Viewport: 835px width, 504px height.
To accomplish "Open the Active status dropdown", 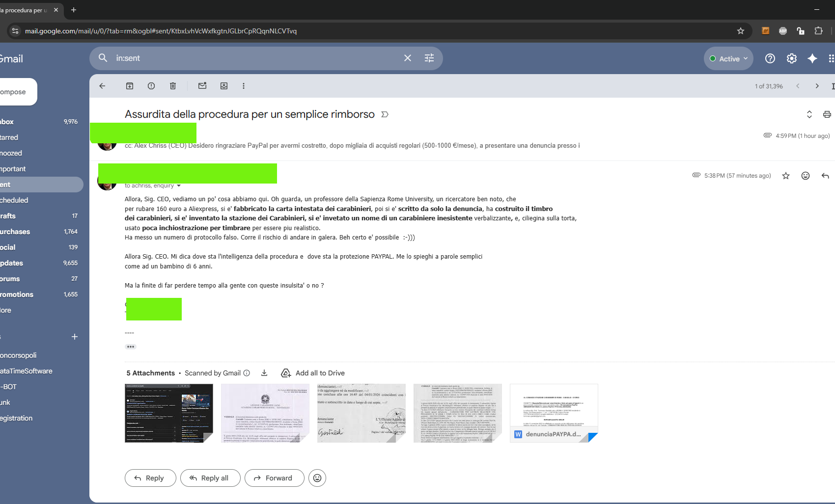I will click(x=728, y=58).
